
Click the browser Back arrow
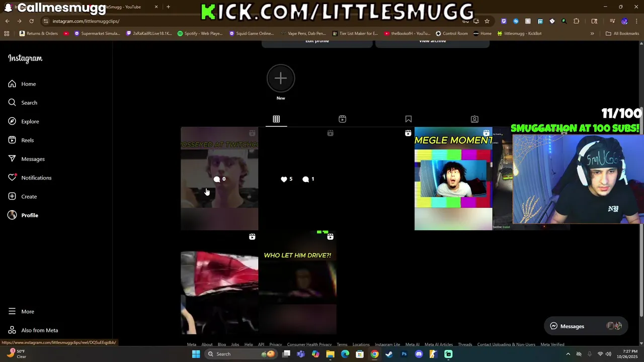[x=7, y=21]
